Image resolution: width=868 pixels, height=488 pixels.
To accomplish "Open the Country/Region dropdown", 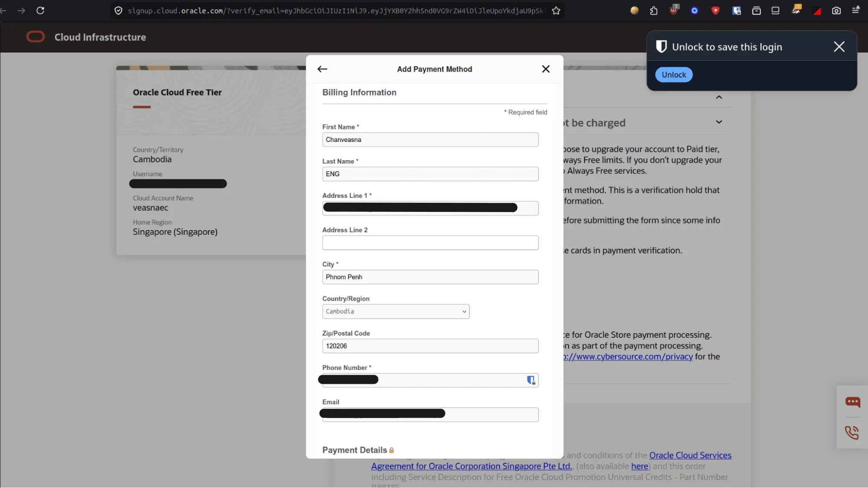I will coord(396,312).
